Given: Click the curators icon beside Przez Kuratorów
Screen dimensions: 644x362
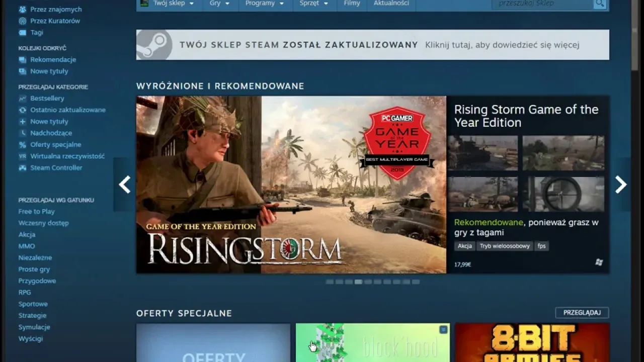Looking at the screenshot, I should pyautogui.click(x=22, y=21).
